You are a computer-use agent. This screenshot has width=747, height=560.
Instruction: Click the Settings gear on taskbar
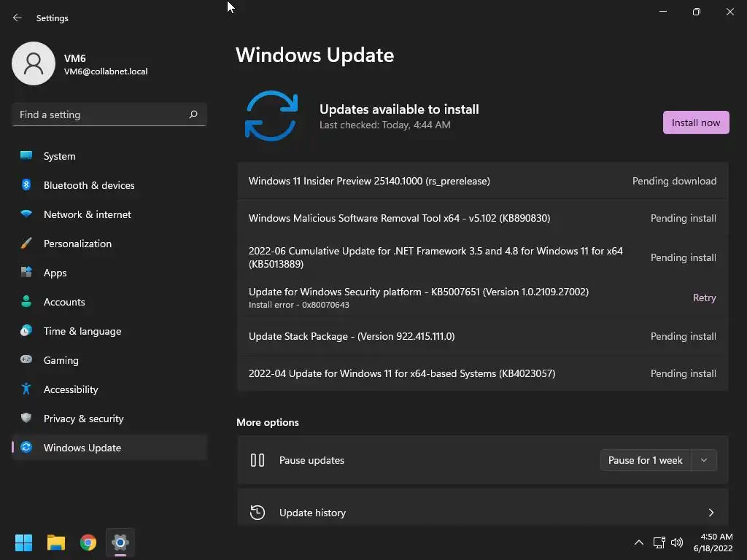(x=120, y=542)
